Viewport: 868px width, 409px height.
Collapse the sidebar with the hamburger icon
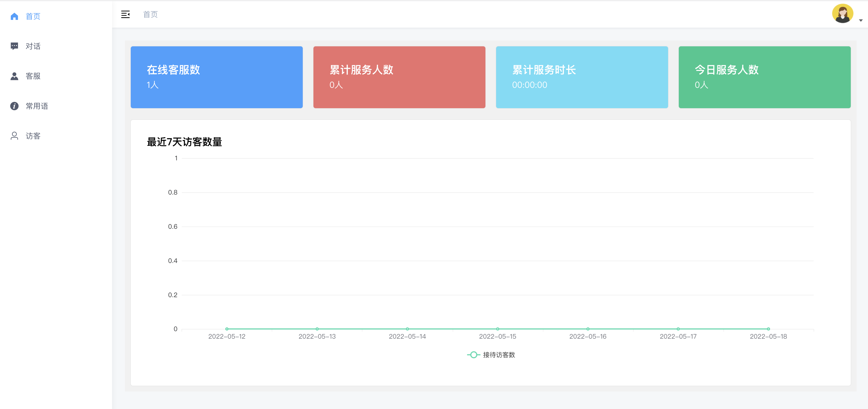(x=125, y=15)
